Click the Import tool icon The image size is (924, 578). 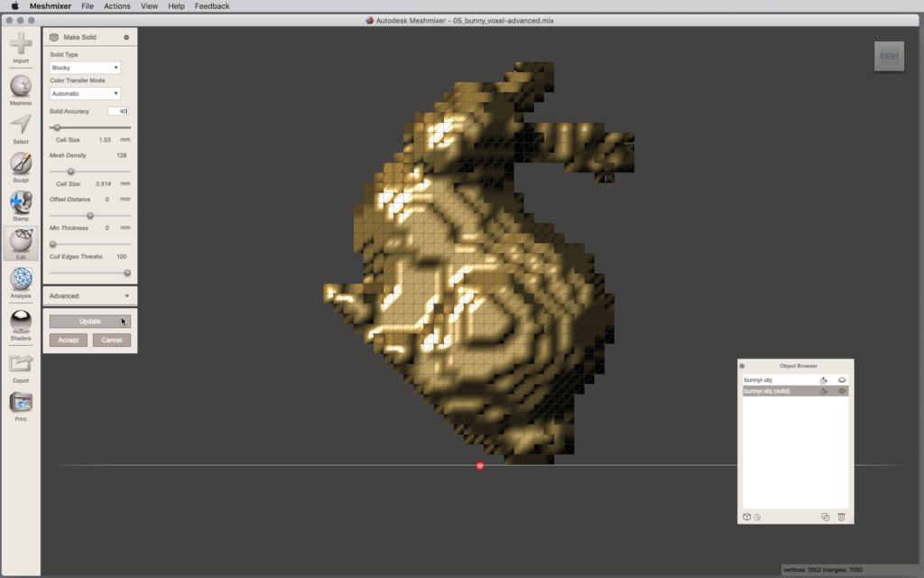pos(21,45)
